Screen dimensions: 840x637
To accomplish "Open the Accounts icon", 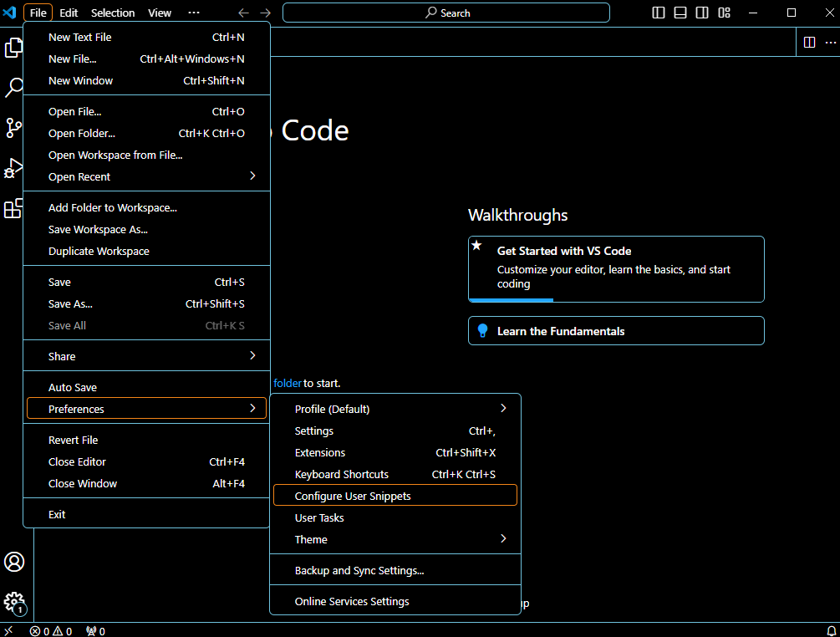I will coord(14,562).
